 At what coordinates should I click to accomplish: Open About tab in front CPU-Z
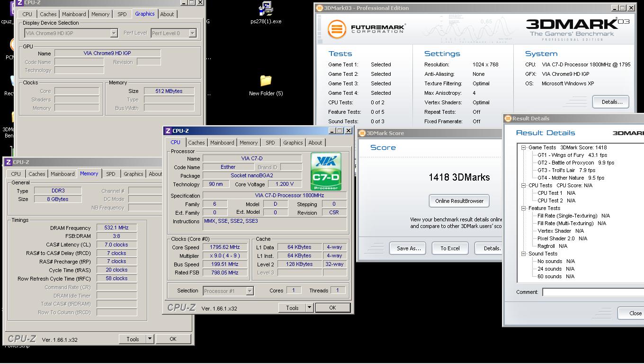(x=315, y=143)
